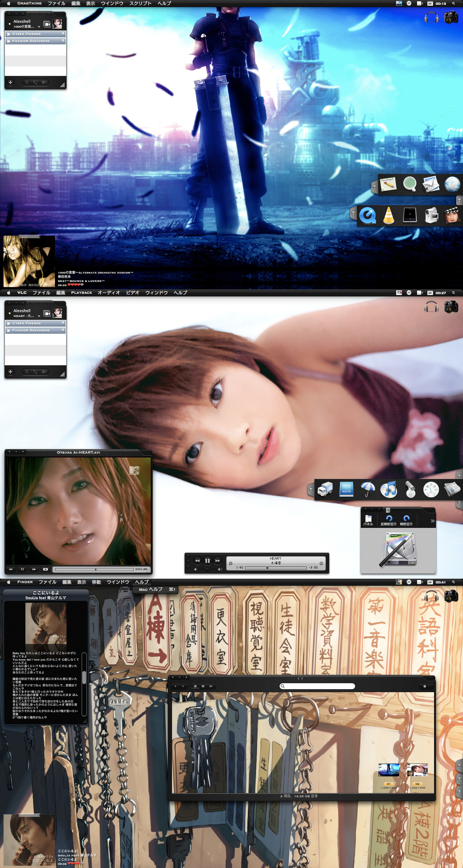Open the status dropdown beside HEART - 大
This screenshot has height=868, width=463.
coord(39,316)
